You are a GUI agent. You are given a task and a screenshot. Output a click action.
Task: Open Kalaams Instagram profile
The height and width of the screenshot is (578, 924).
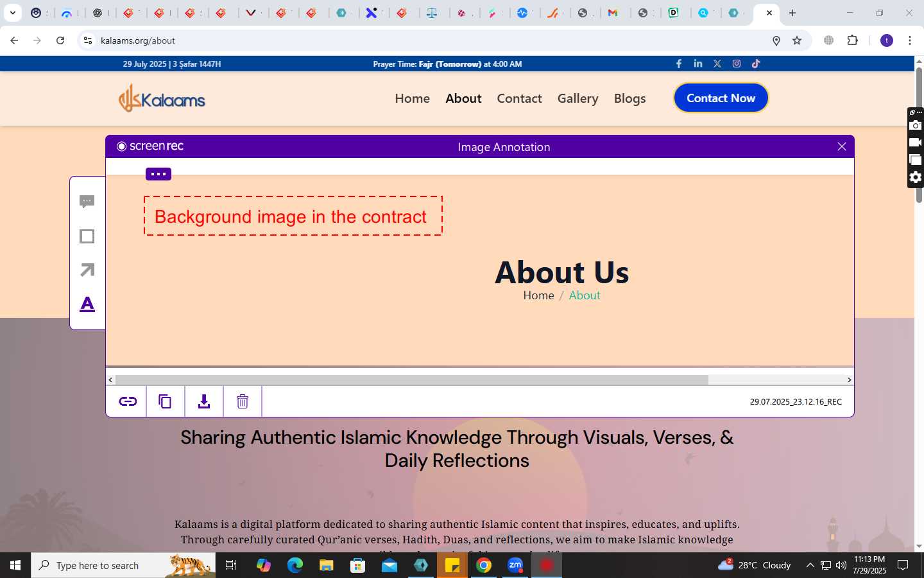(737, 64)
